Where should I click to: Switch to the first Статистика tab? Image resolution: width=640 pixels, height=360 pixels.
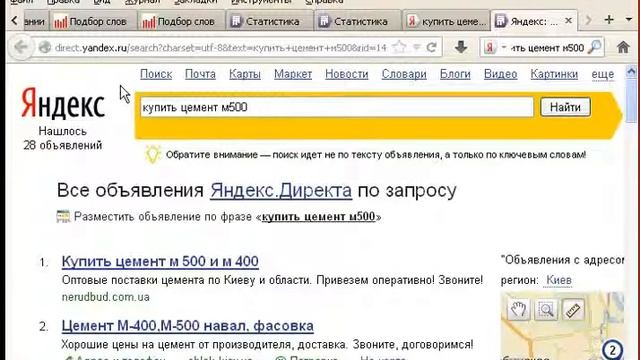coord(269,21)
